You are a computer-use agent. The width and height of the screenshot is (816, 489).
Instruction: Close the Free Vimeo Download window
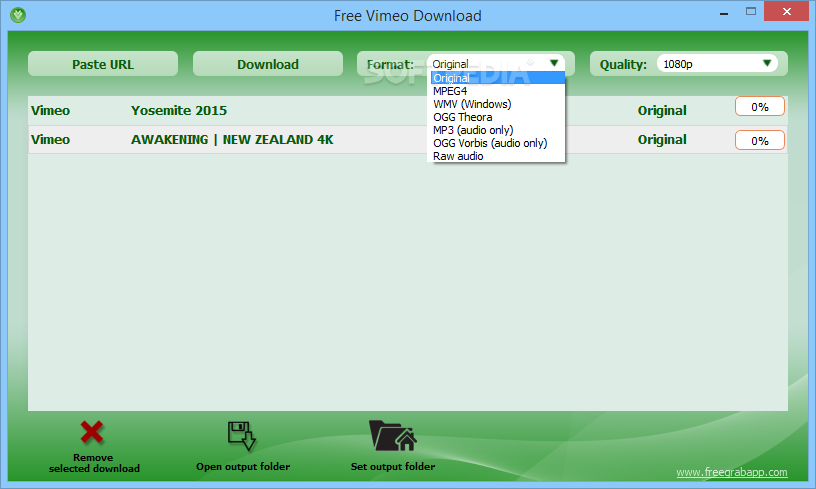pyautogui.click(x=786, y=11)
